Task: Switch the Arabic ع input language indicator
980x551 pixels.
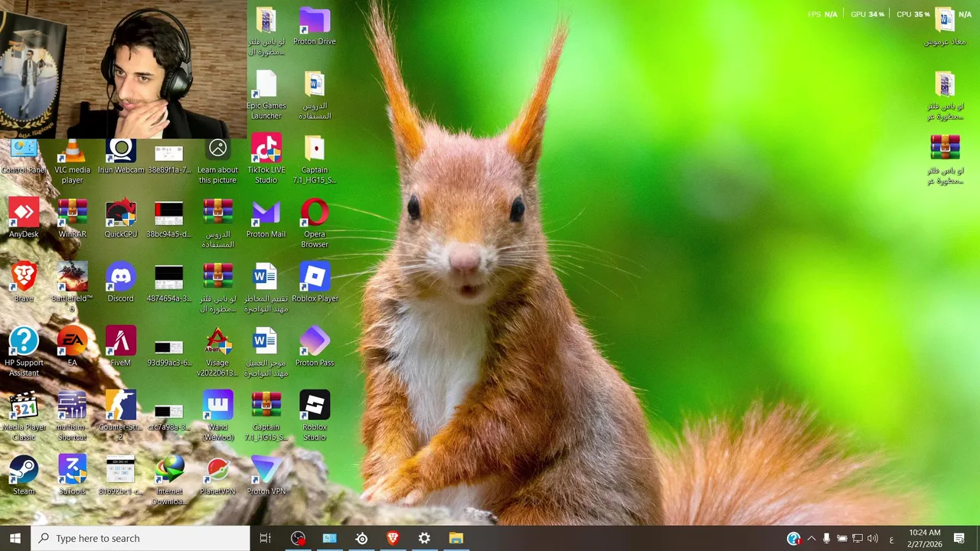Action: tap(892, 538)
